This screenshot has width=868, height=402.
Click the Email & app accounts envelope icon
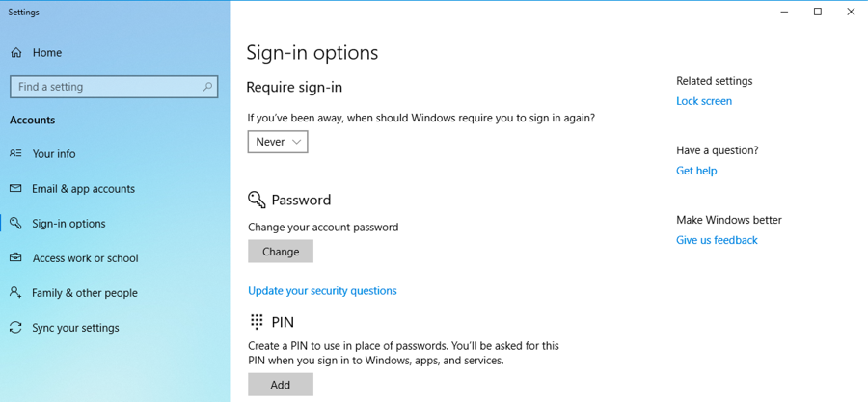point(15,189)
